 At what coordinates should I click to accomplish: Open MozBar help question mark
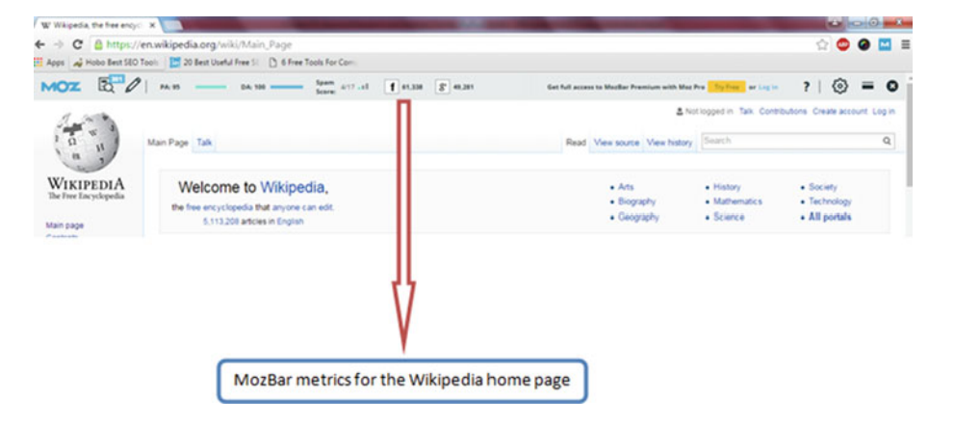point(807,87)
